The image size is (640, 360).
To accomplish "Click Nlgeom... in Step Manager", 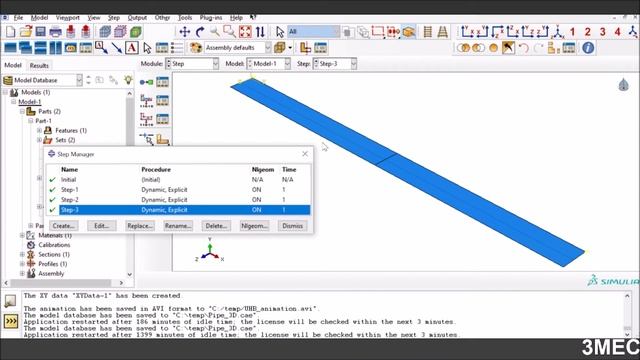I will click(x=254, y=226).
